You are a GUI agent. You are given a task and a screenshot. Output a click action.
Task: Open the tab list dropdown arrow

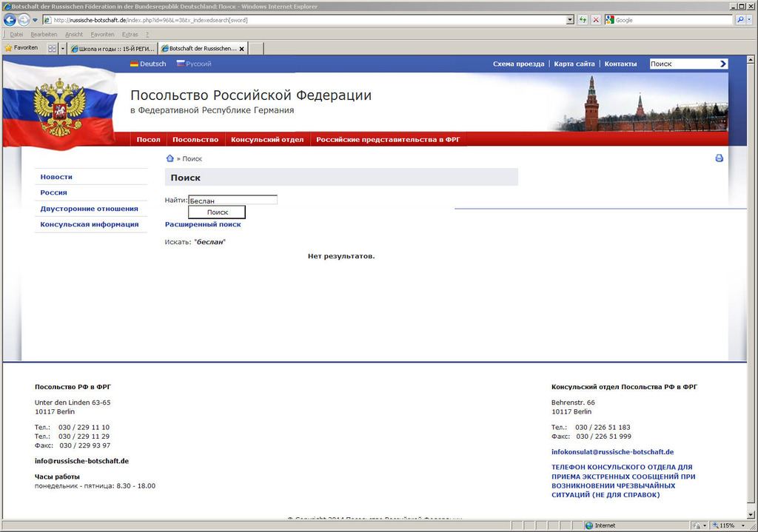[x=62, y=48]
